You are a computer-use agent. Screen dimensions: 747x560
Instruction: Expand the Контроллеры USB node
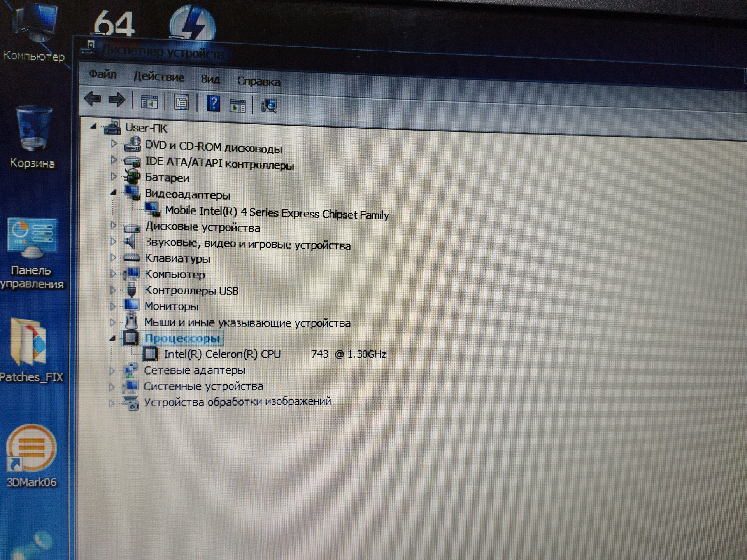click(113, 290)
